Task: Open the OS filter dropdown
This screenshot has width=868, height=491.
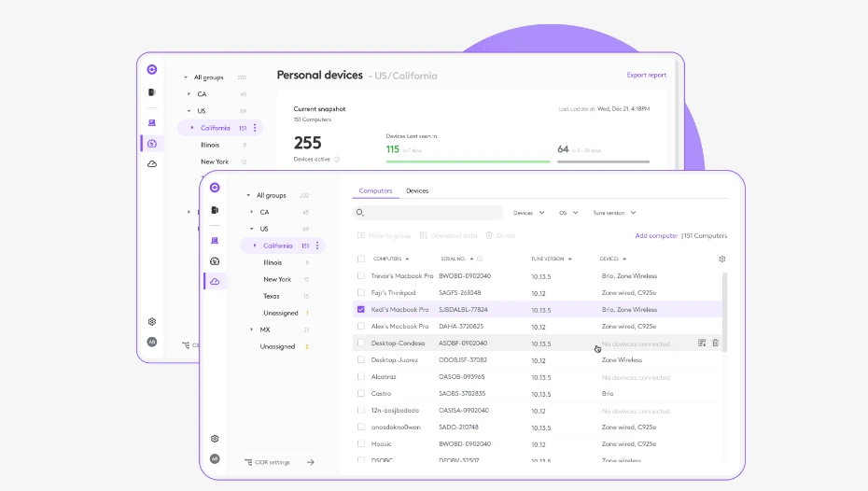Action: [568, 213]
